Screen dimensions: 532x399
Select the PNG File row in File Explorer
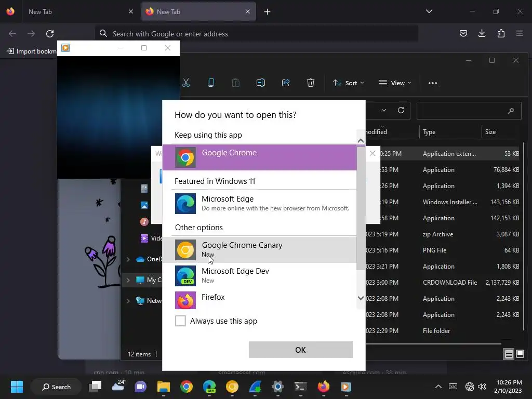click(x=443, y=250)
